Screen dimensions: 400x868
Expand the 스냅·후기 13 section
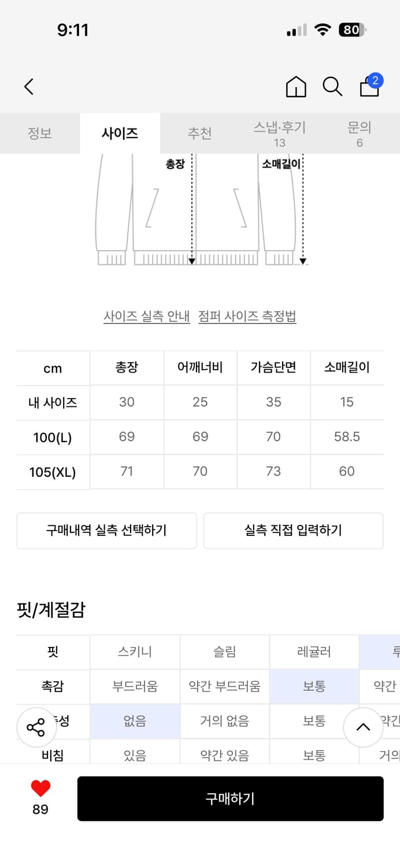pyautogui.click(x=280, y=133)
